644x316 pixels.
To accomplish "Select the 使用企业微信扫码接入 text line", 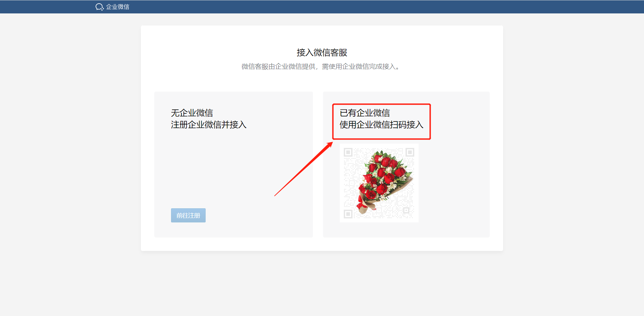I will [381, 125].
